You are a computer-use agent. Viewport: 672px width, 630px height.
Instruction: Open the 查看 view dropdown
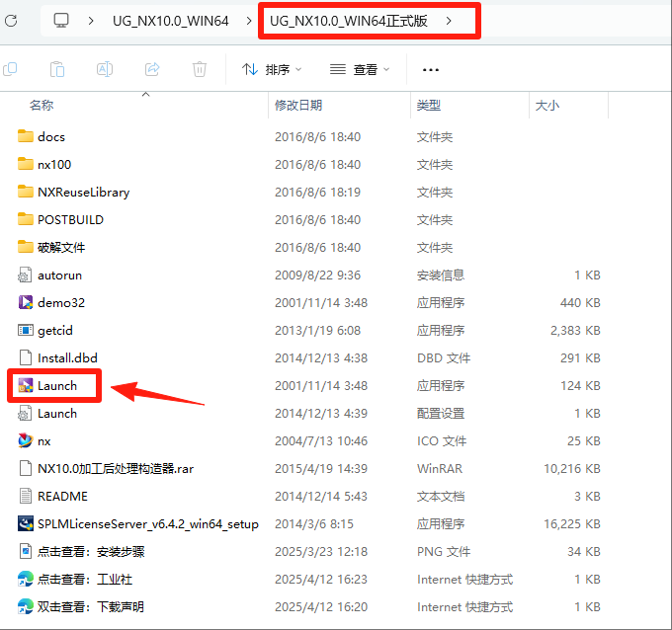[x=360, y=69]
